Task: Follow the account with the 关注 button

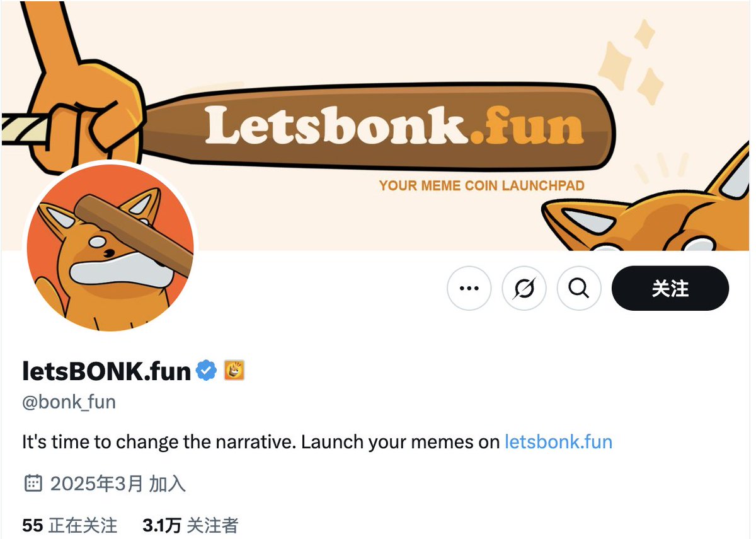Action: click(670, 288)
